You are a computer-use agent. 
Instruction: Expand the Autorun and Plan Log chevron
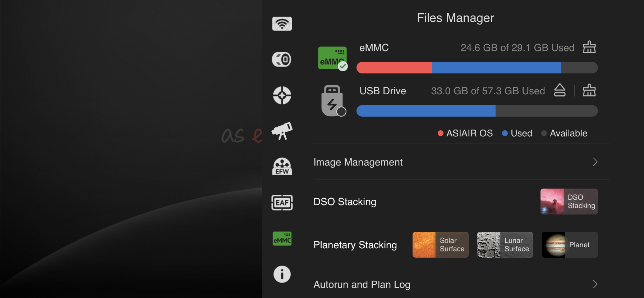point(595,284)
